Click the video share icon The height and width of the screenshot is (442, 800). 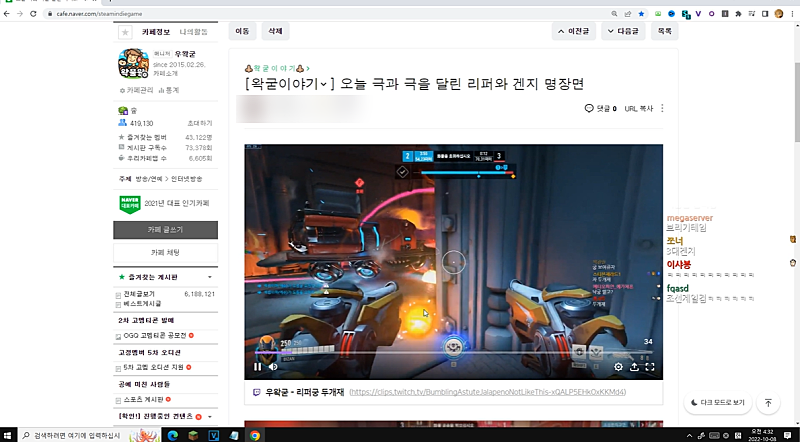pyautogui.click(x=634, y=367)
